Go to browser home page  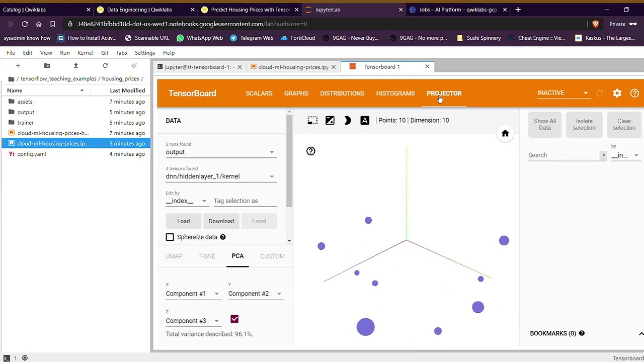[39, 24]
